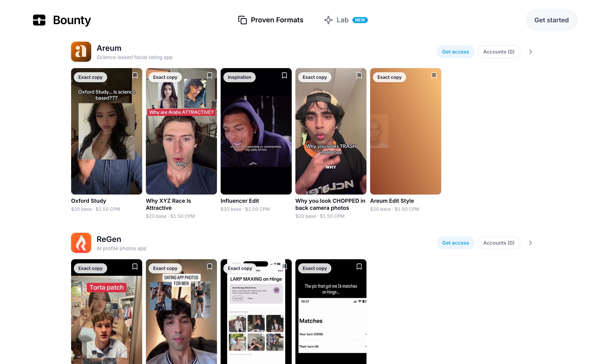This screenshot has width=609, height=364.
Task: Click the Areum section title
Action: [x=109, y=48]
